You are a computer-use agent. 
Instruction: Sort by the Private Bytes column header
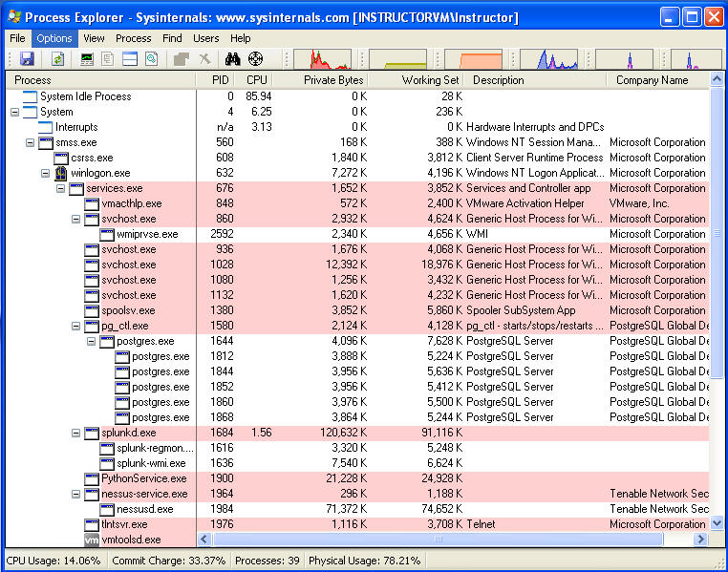pyautogui.click(x=320, y=80)
